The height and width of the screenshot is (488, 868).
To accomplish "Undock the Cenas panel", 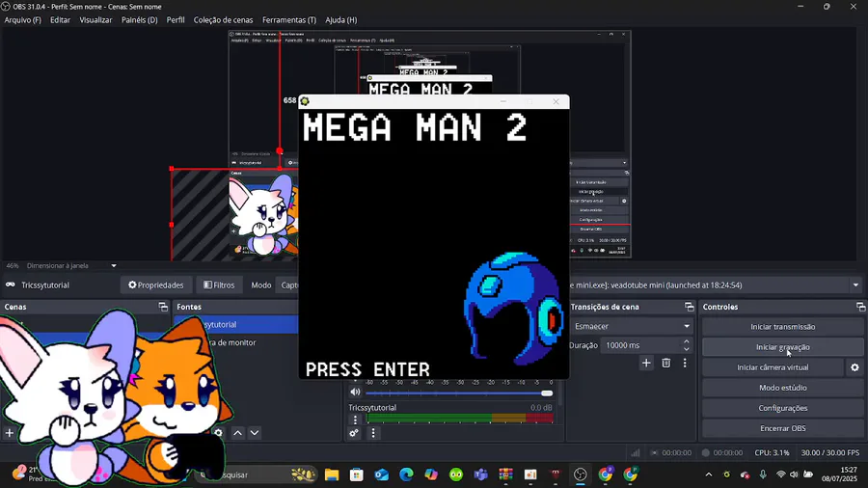I will pos(163,307).
